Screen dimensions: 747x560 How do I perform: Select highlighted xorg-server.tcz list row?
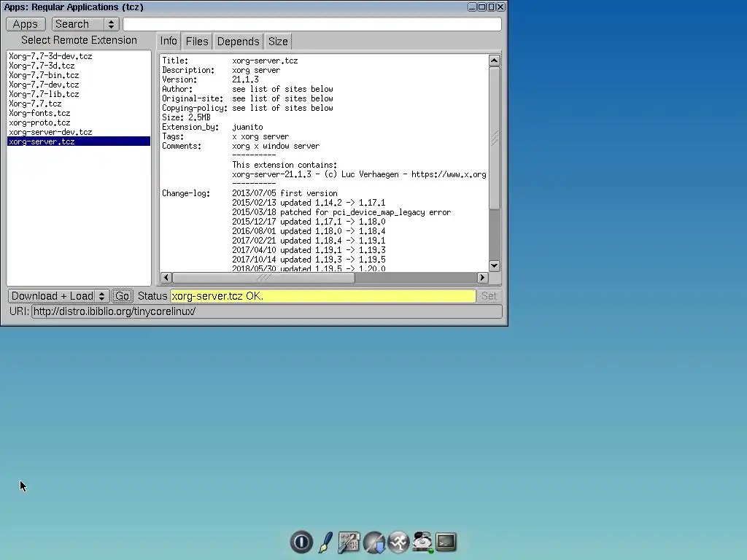tap(79, 141)
